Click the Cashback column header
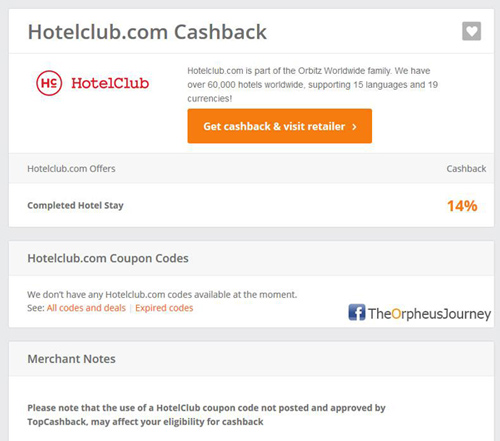This screenshot has height=441, width=500. (466, 169)
